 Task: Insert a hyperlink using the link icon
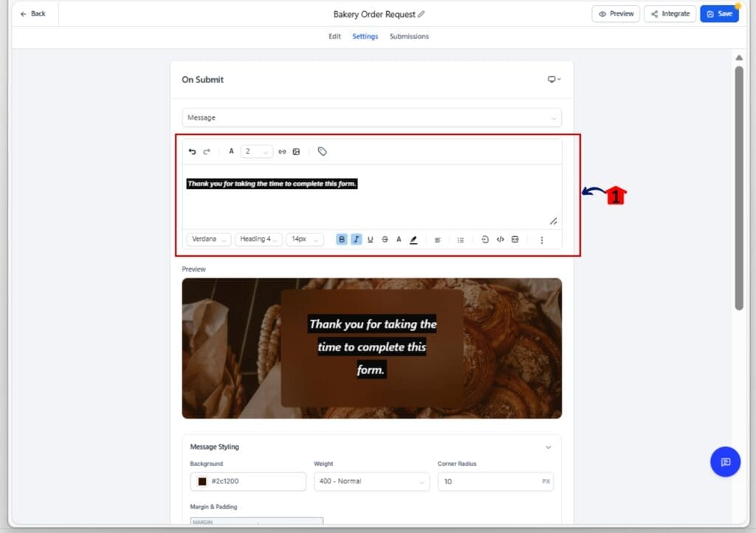[282, 151]
